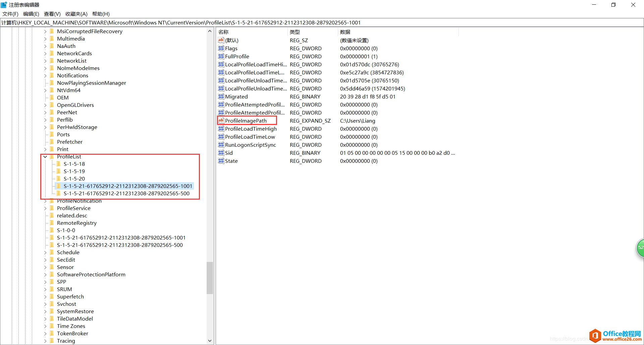
Task: Click the ProfileLoadTimeLow value icon
Action: click(x=221, y=137)
